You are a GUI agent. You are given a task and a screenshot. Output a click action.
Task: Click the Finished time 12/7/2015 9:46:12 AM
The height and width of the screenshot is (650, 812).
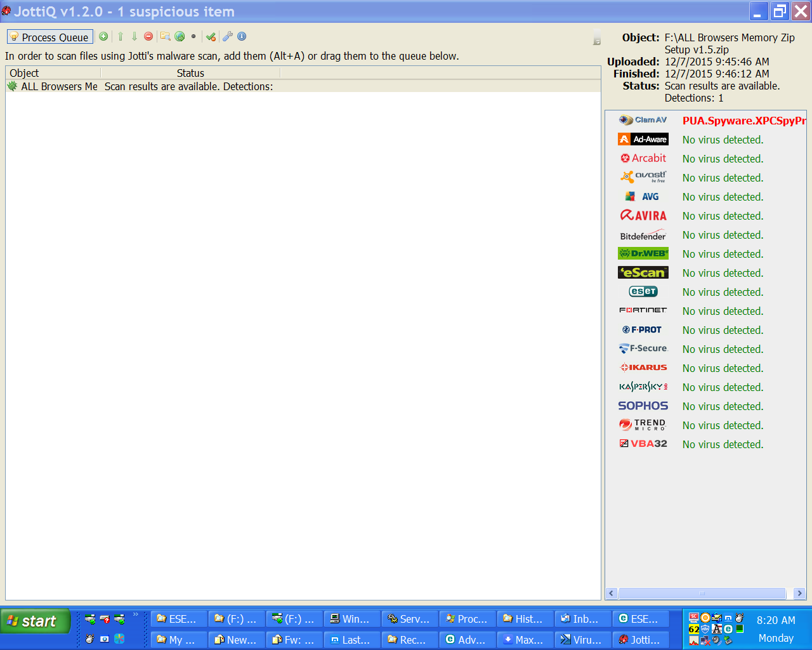tap(717, 74)
